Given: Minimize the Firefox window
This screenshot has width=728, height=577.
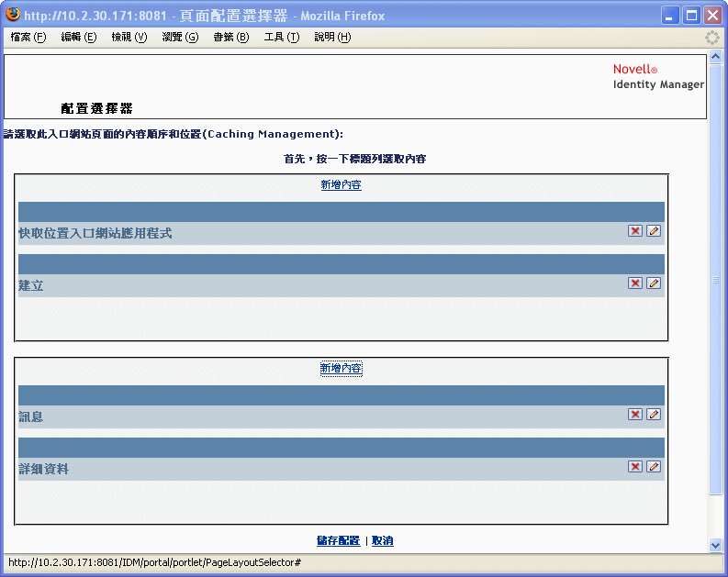Looking at the screenshot, I should click(669, 16).
